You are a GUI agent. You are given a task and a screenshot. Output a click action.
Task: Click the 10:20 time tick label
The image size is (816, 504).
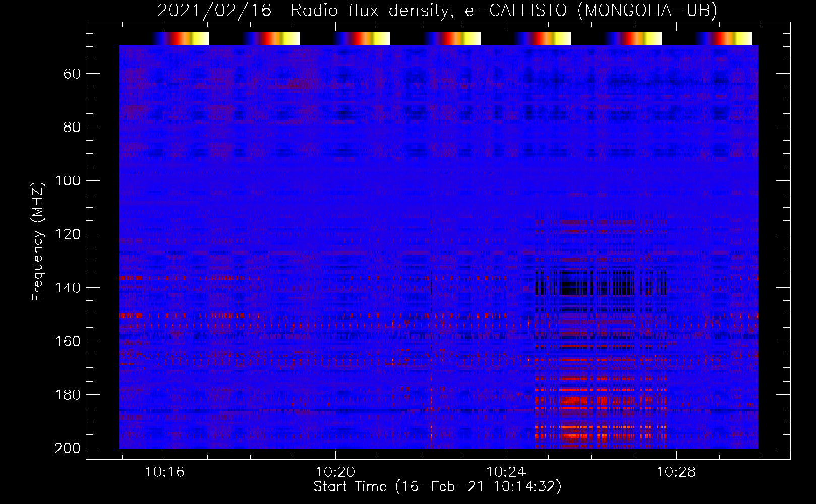[335, 472]
